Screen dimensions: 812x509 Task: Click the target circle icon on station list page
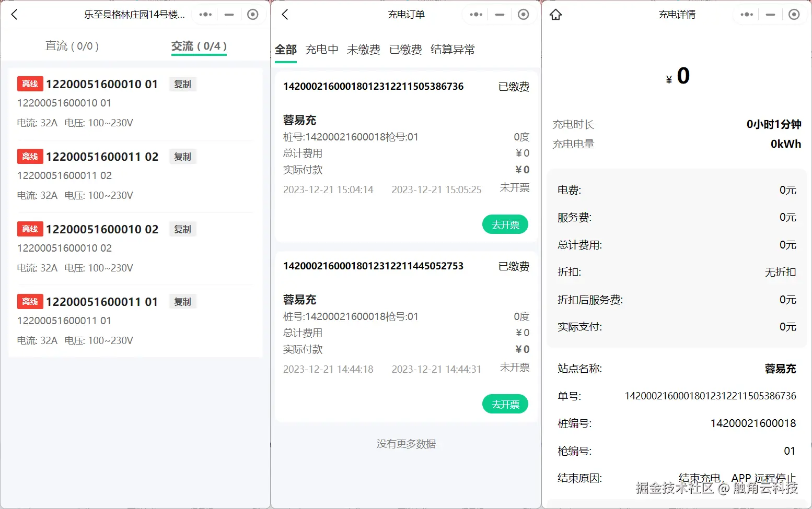click(x=253, y=15)
